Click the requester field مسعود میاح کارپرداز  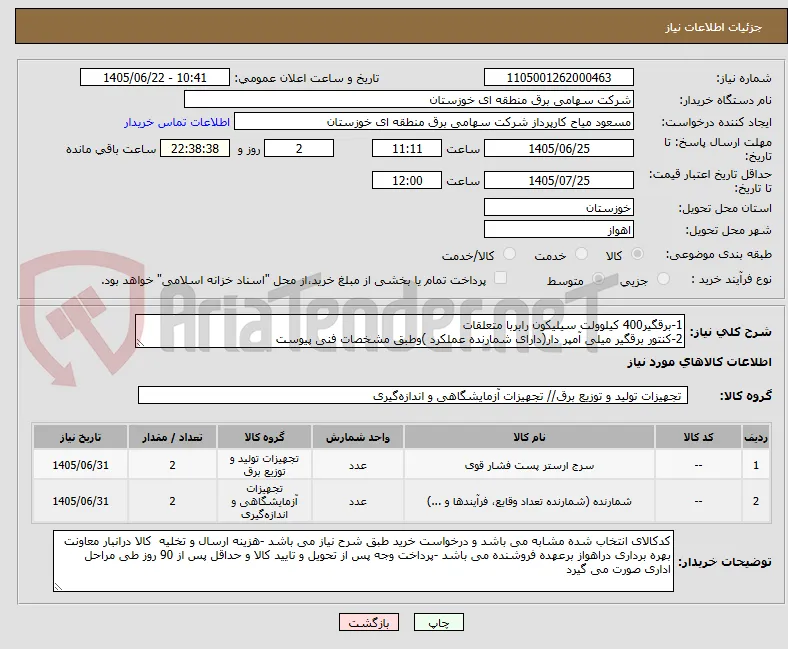(x=434, y=122)
